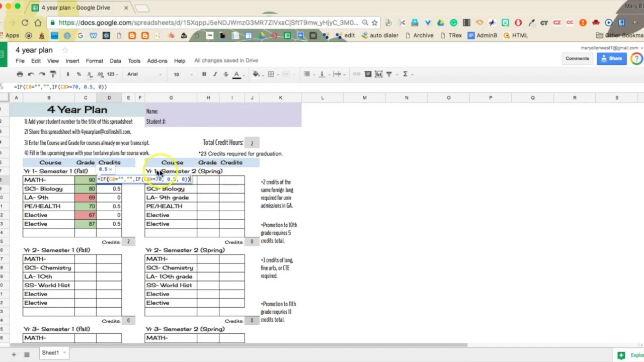Star the 4 year plan document

[64, 50]
